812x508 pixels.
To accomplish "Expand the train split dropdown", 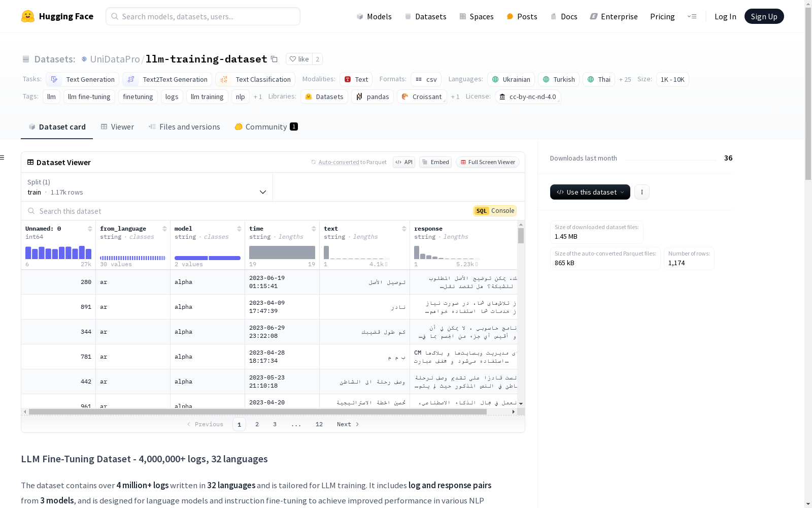I will pyautogui.click(x=147, y=187).
